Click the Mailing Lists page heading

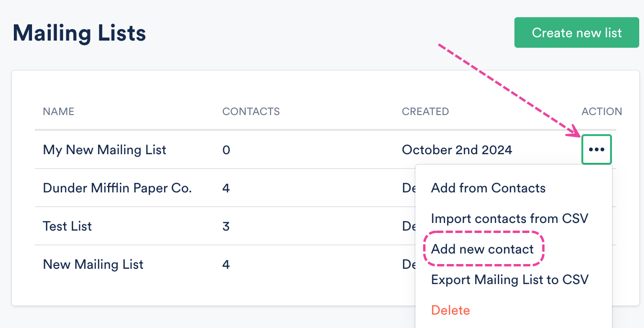(79, 33)
